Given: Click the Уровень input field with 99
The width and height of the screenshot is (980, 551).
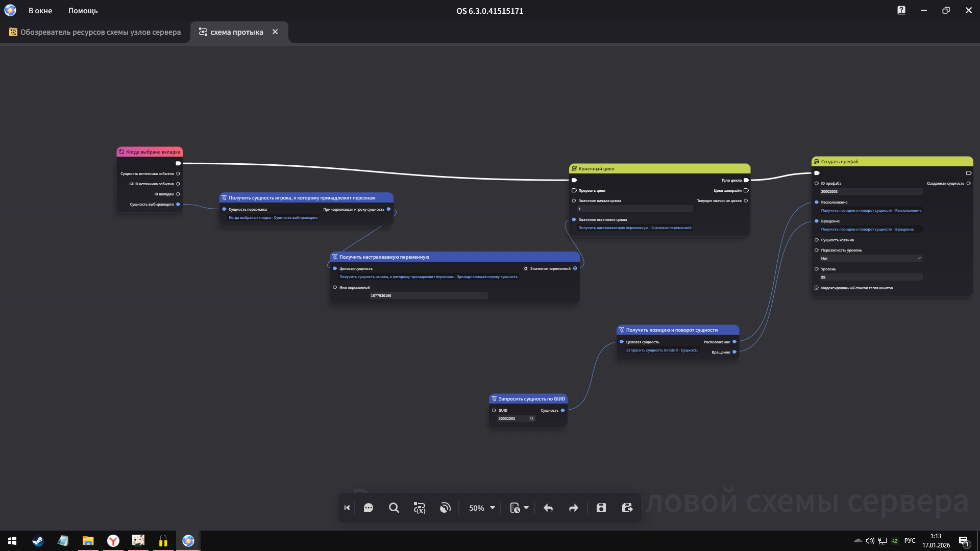Looking at the screenshot, I should 871,277.
